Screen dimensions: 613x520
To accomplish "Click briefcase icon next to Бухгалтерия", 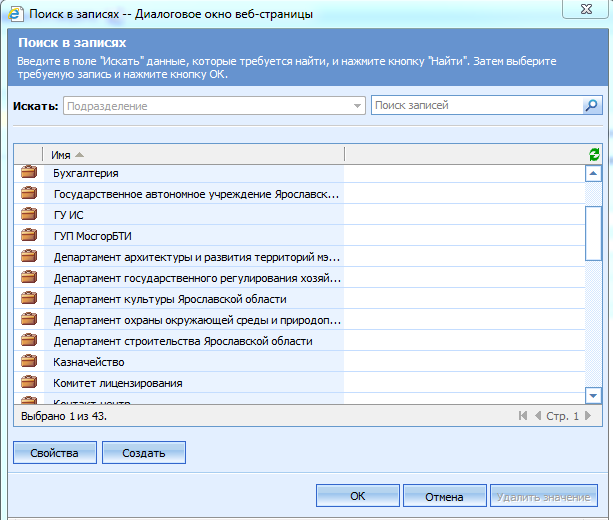I will (x=29, y=173).
